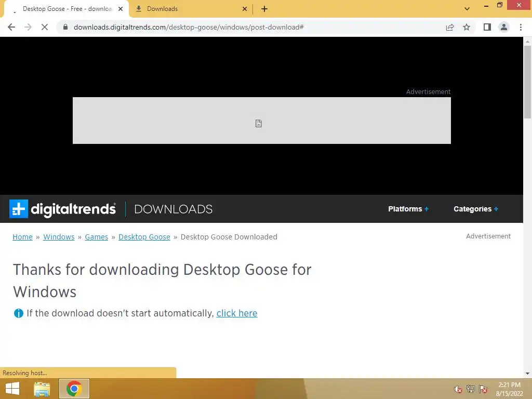Click the 'click here' download link
532x399 pixels.
coord(237,313)
